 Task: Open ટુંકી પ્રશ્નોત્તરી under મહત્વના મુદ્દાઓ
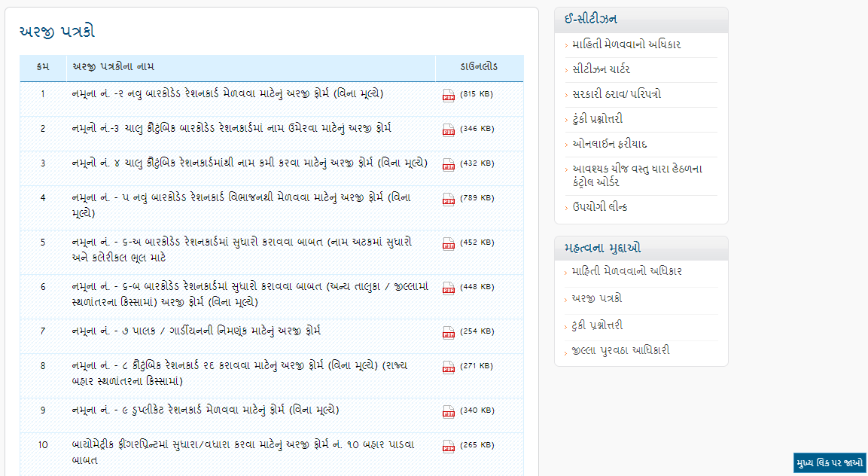coord(597,325)
